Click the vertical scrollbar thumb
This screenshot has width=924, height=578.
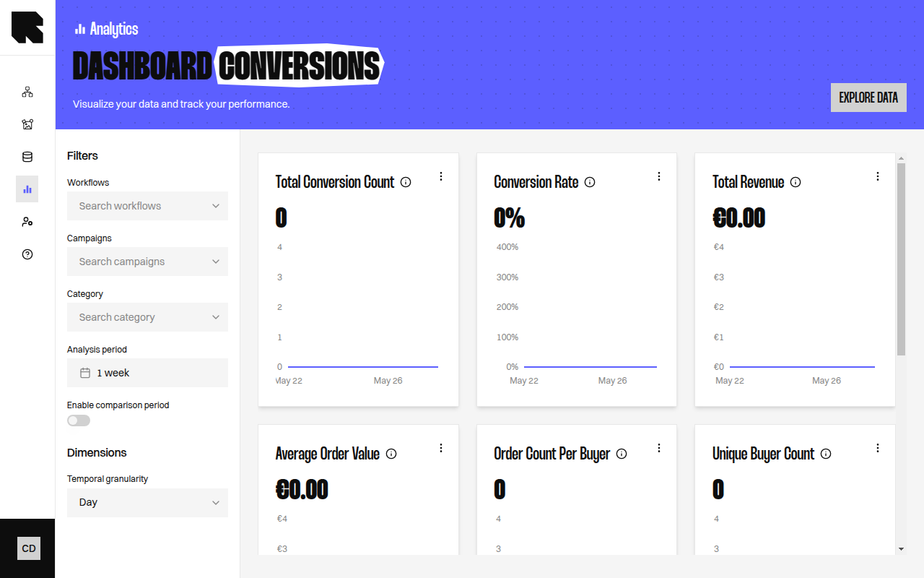pyautogui.click(x=901, y=259)
